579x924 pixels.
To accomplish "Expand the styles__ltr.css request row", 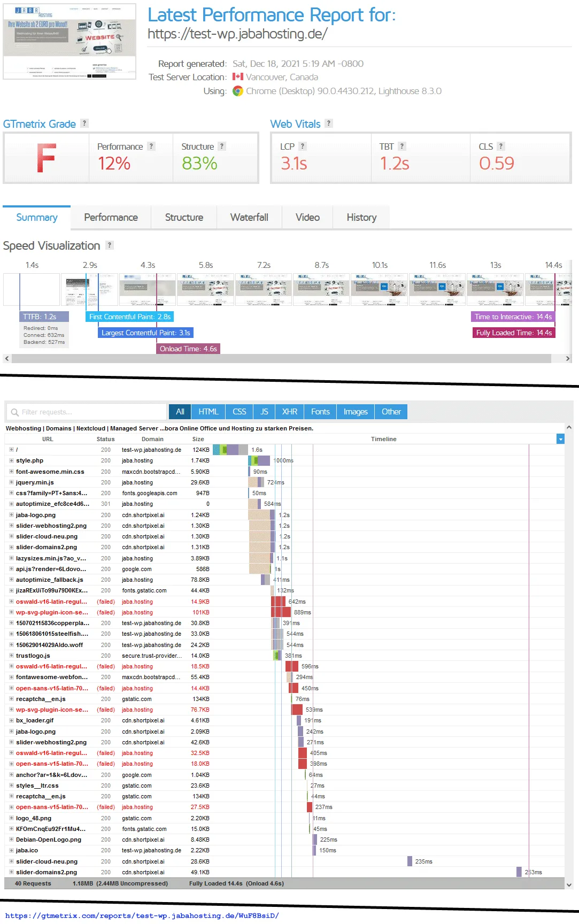I will point(11,786).
